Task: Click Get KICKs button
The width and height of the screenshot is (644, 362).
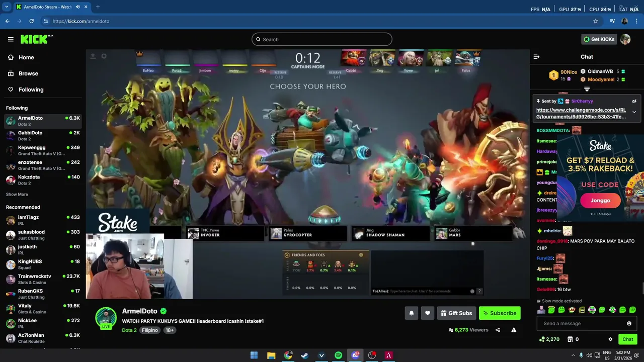Action: coord(599,39)
